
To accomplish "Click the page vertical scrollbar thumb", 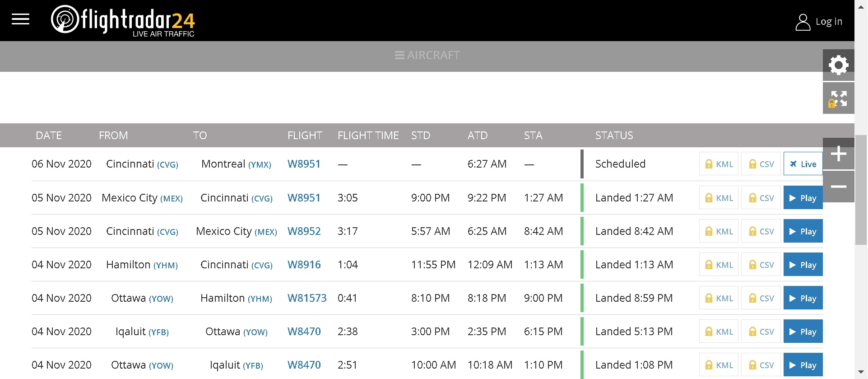I will [x=861, y=190].
